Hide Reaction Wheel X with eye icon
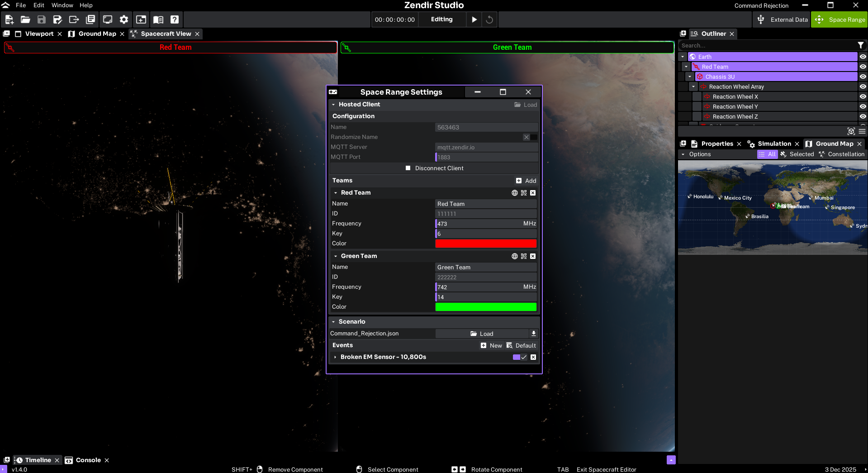Viewport: 868px width, 473px height. click(x=863, y=96)
